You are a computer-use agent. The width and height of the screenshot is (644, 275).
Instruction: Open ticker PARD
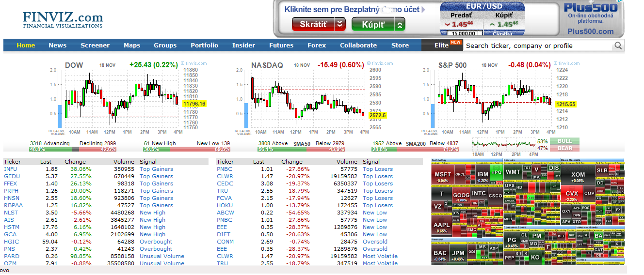(x=12, y=256)
